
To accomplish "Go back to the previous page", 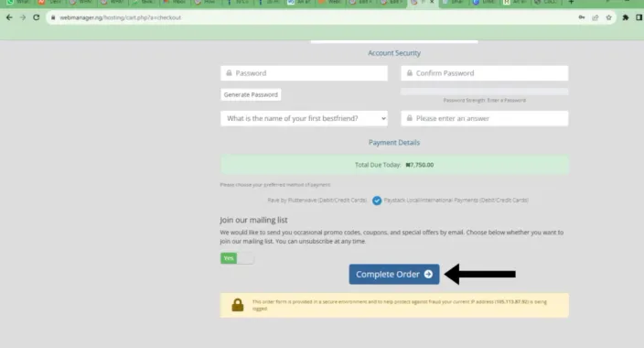I will click(x=9, y=17).
